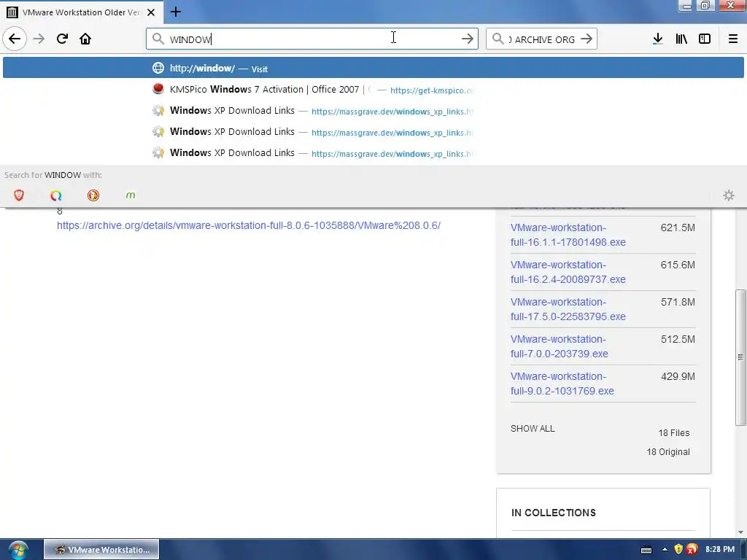Select the first Windows XP Download Links suggestion
The width and height of the screenshot is (747, 560).
click(x=373, y=111)
